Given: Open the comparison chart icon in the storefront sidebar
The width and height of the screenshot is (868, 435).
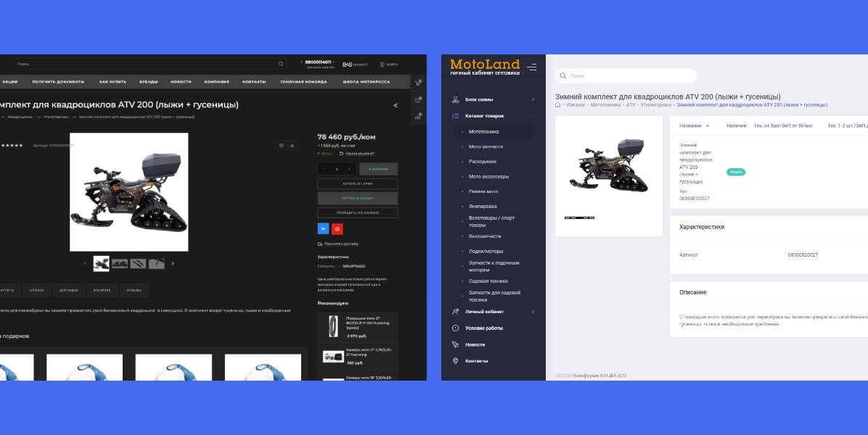Looking at the screenshot, I should pos(417,117).
